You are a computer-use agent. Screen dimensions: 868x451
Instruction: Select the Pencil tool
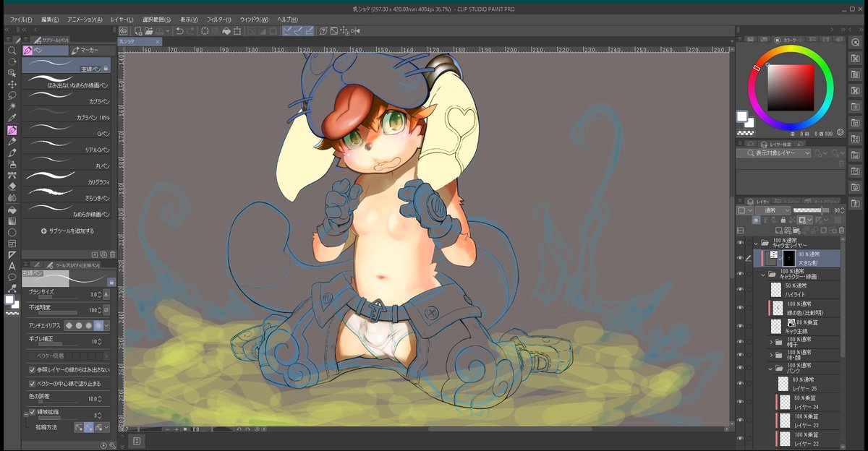click(12, 142)
